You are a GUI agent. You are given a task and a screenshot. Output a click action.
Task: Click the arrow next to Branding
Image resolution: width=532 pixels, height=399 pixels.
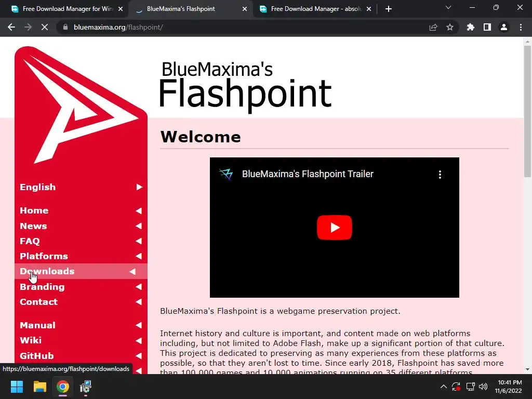tap(139, 287)
